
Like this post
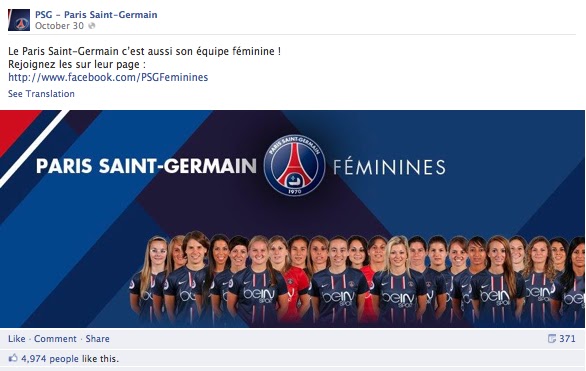[17, 339]
